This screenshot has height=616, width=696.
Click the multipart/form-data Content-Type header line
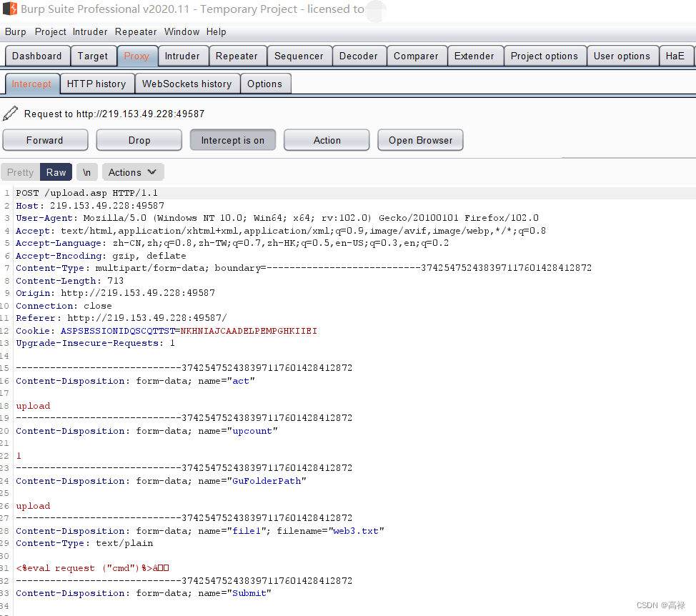tap(304, 268)
